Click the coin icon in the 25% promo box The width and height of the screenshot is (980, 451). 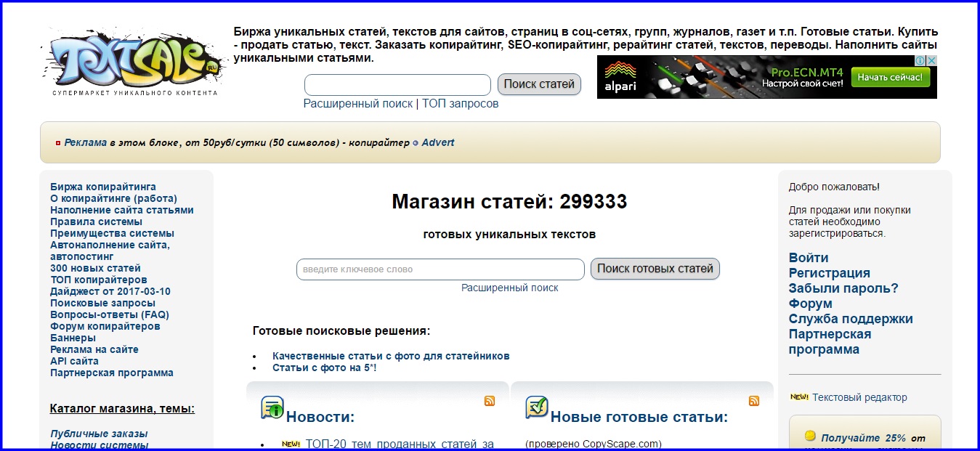click(x=810, y=436)
